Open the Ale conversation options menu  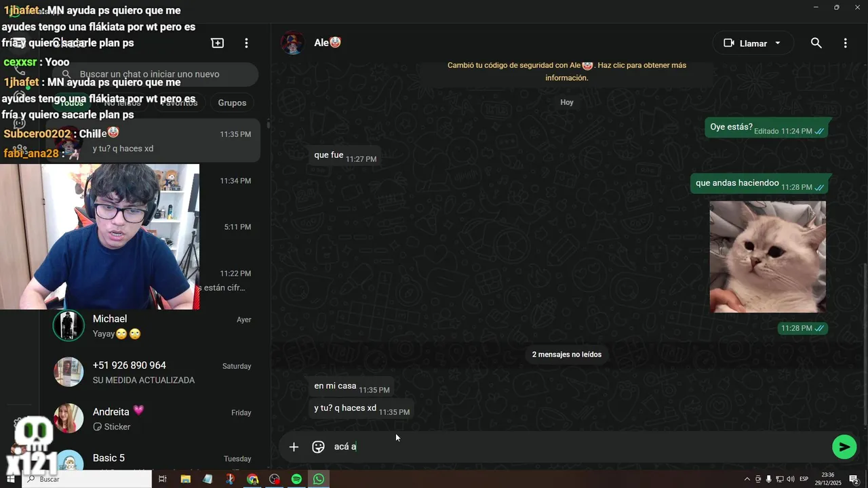point(845,43)
